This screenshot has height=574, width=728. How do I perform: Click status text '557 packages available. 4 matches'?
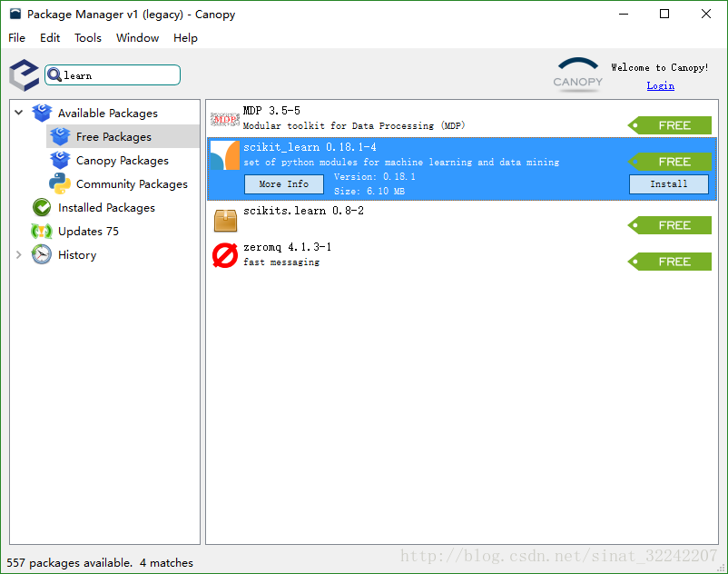tap(100, 562)
